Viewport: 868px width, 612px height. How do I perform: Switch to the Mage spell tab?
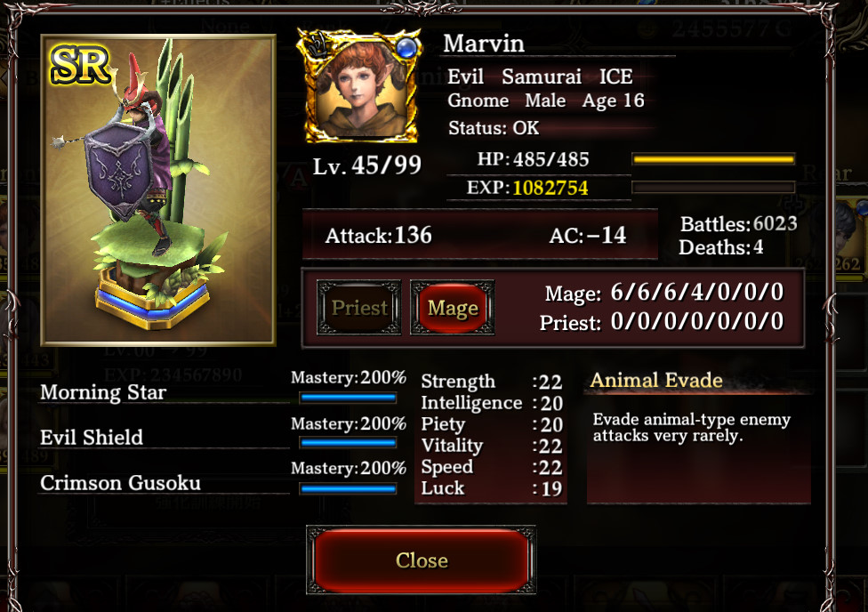(x=453, y=308)
